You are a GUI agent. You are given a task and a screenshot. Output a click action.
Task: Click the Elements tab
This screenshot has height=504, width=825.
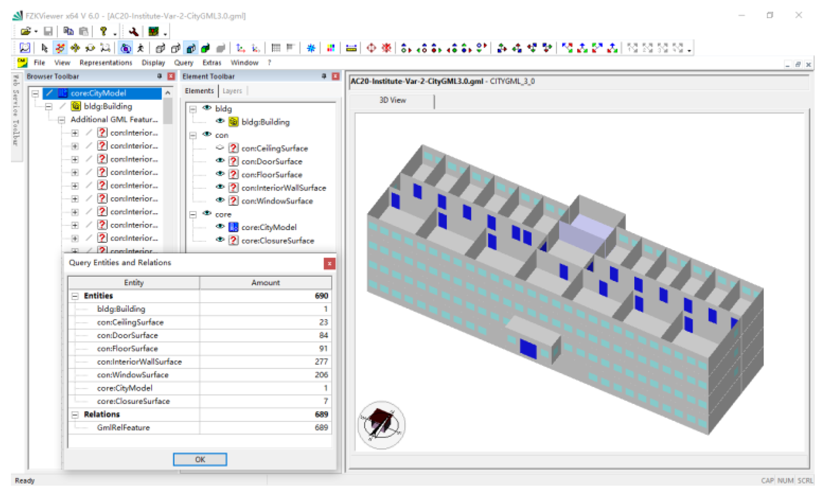[x=199, y=91]
